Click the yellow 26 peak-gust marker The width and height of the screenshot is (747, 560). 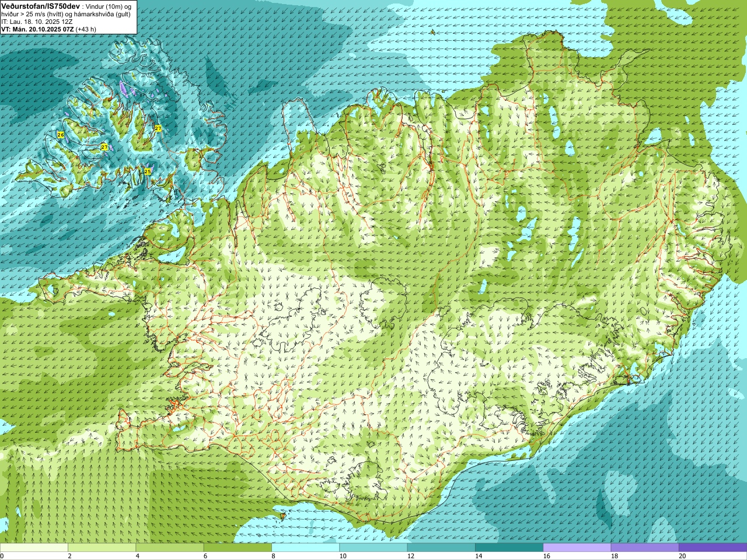[61, 135]
